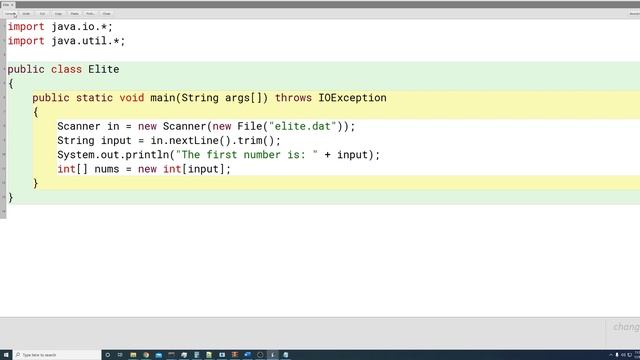Click the Close toolbar button
The height and width of the screenshot is (360, 640).
(x=106, y=14)
